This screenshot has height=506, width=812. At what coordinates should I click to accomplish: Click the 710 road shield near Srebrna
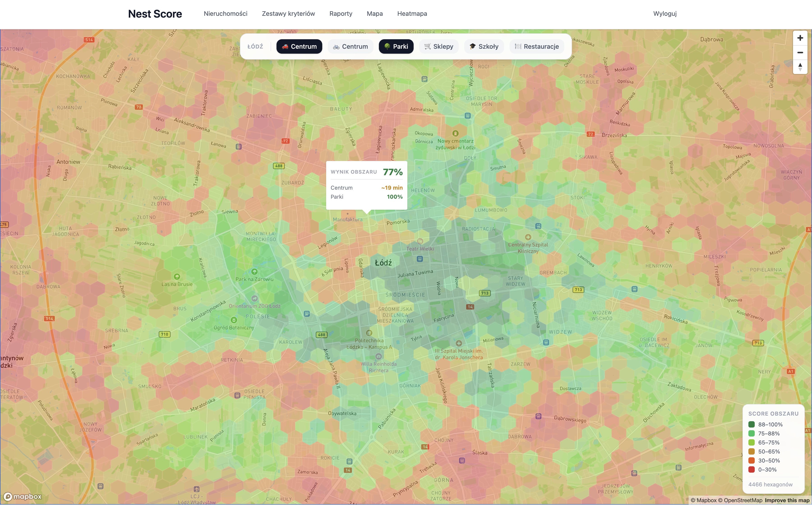pyautogui.click(x=164, y=334)
